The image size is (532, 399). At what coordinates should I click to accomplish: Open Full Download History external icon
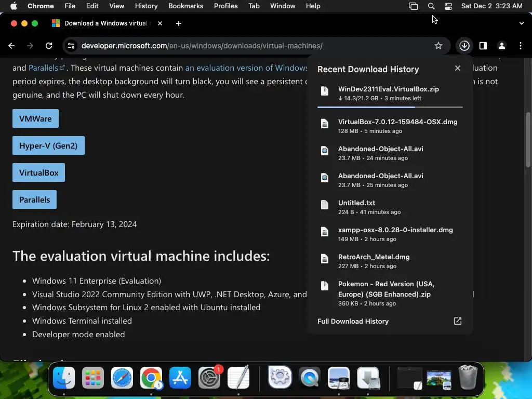click(x=457, y=321)
